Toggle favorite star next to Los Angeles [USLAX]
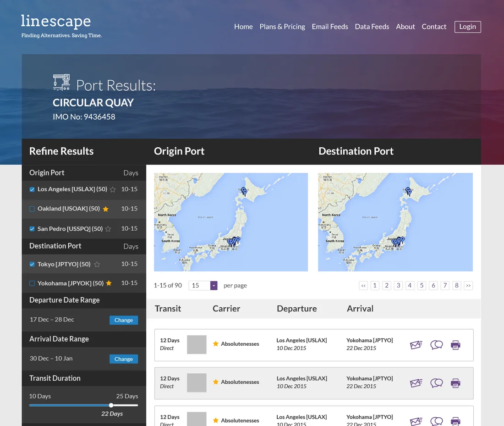The image size is (504, 426). tap(113, 189)
